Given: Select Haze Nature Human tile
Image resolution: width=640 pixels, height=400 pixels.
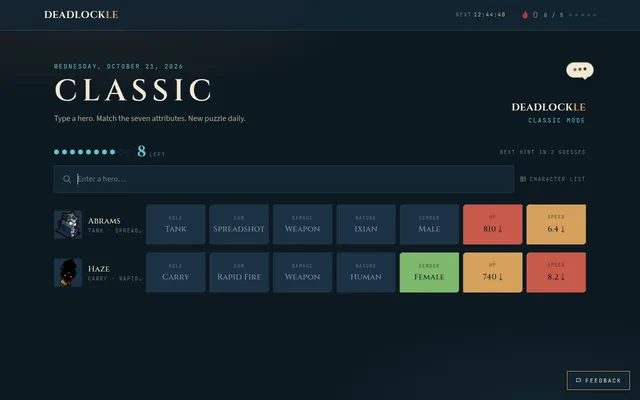Looking at the screenshot, I should tap(366, 272).
